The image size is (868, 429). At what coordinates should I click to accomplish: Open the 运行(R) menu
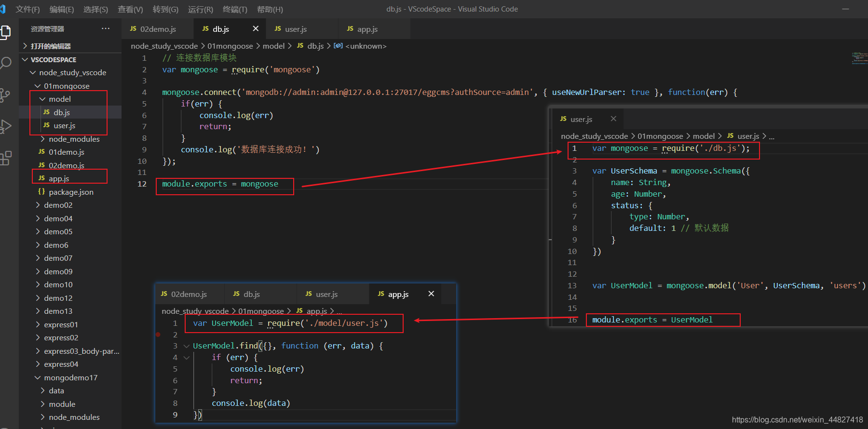pyautogui.click(x=201, y=9)
